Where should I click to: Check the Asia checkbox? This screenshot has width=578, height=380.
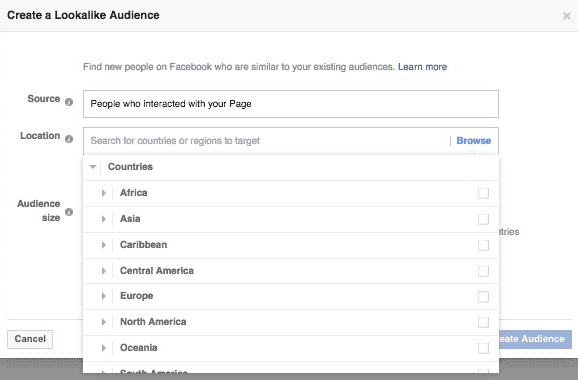click(483, 219)
